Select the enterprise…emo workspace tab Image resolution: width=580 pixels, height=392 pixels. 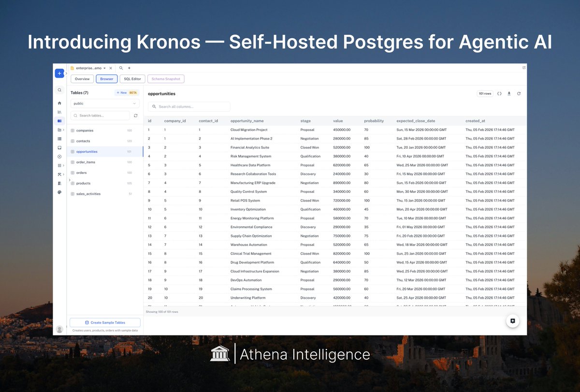[88, 68]
